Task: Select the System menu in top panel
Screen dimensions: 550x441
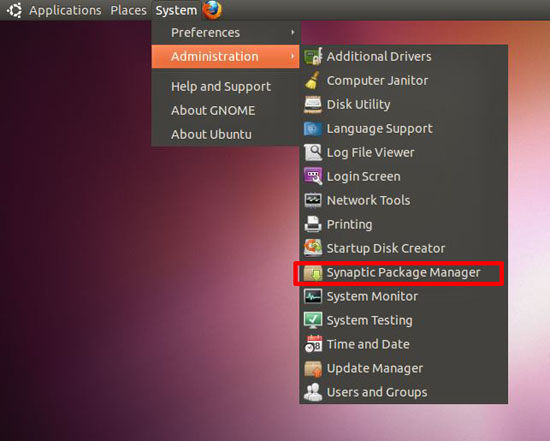Action: coord(176,10)
